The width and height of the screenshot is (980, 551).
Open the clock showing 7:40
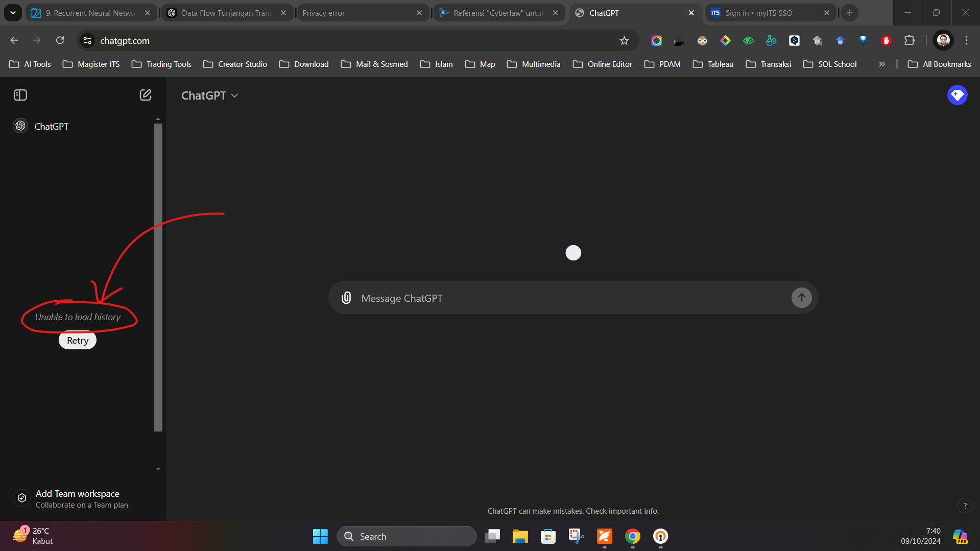(920, 536)
